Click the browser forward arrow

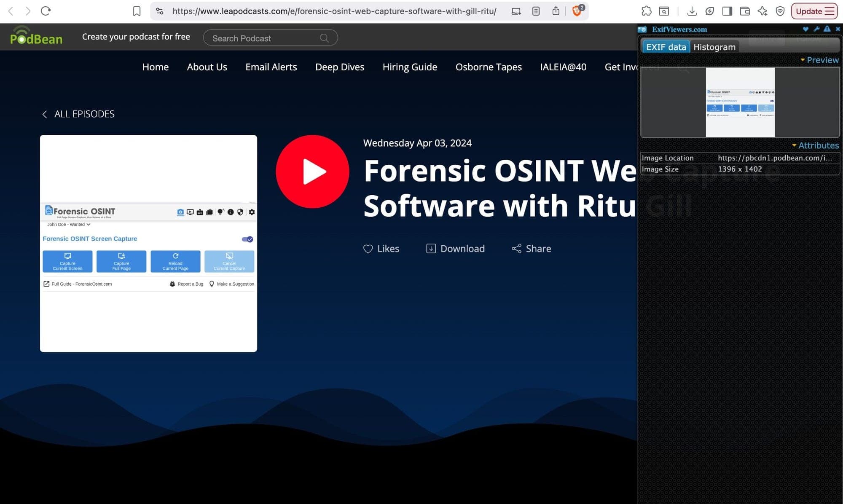pyautogui.click(x=28, y=11)
